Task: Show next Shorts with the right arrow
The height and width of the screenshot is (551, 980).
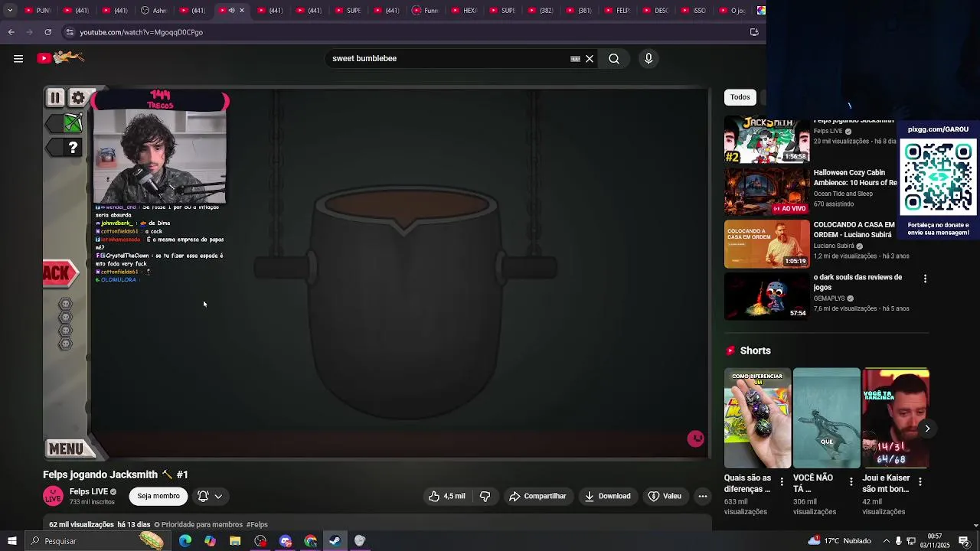Action: pyautogui.click(x=926, y=429)
